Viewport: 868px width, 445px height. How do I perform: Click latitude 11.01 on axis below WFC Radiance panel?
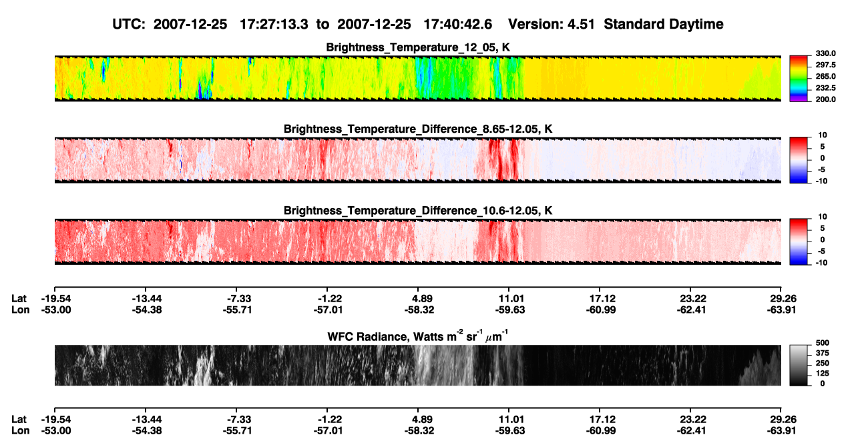[x=509, y=419]
